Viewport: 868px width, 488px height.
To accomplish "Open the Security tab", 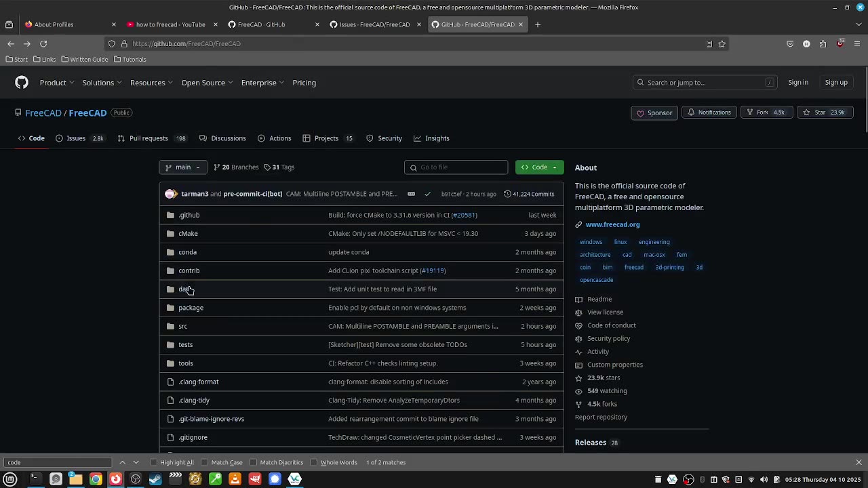I will [x=384, y=138].
